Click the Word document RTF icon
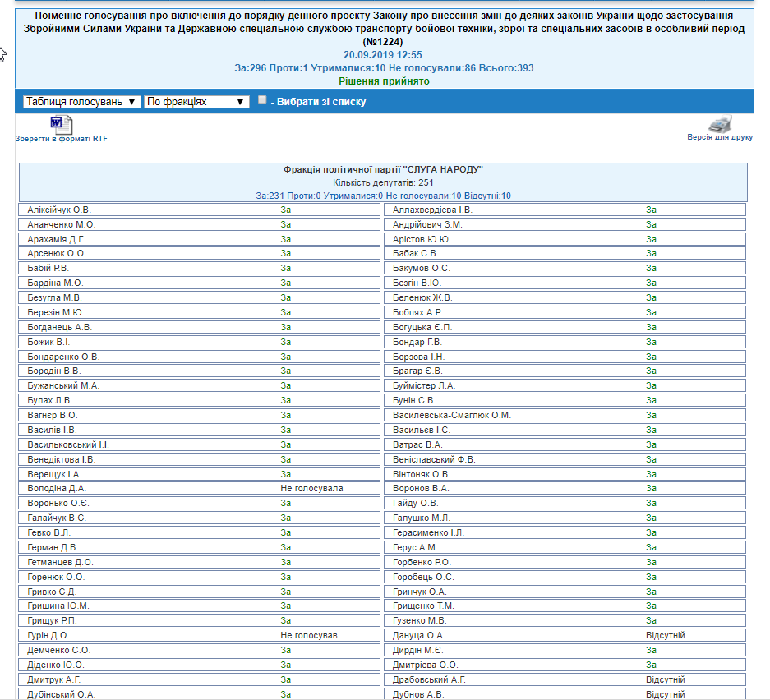Viewport: 770px width, 700px height. click(62, 124)
